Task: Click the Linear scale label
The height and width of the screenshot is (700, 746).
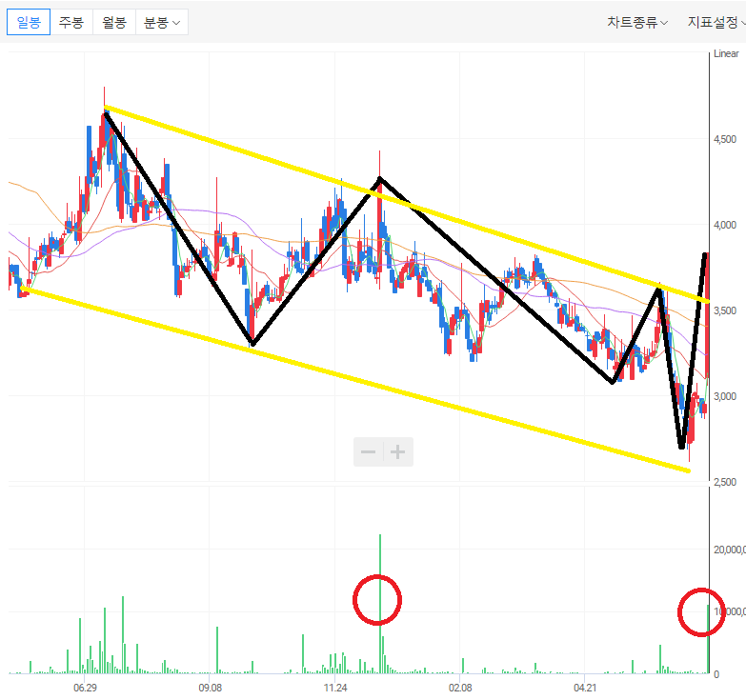Action: pos(726,53)
